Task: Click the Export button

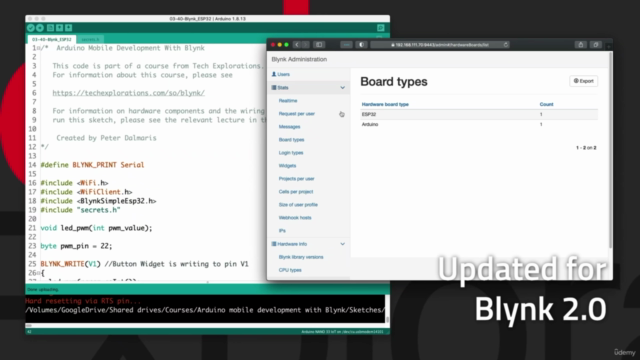Action: tap(583, 81)
